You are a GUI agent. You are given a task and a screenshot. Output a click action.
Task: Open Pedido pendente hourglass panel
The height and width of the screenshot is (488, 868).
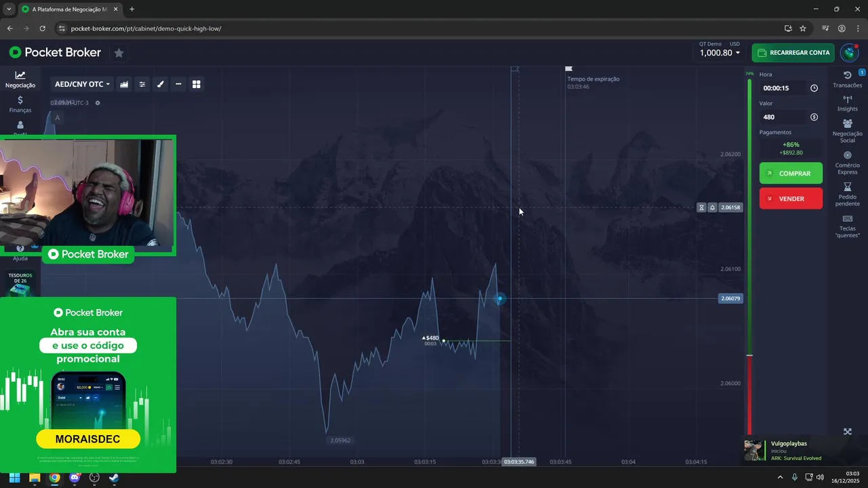click(848, 195)
